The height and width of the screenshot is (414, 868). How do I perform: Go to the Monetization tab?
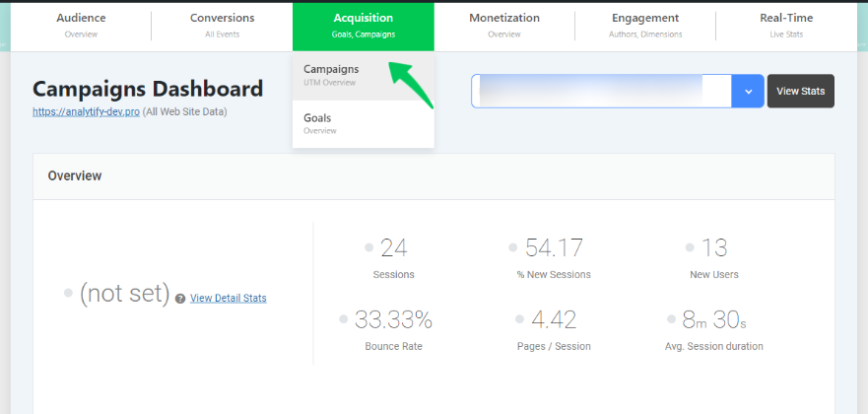pos(503,26)
